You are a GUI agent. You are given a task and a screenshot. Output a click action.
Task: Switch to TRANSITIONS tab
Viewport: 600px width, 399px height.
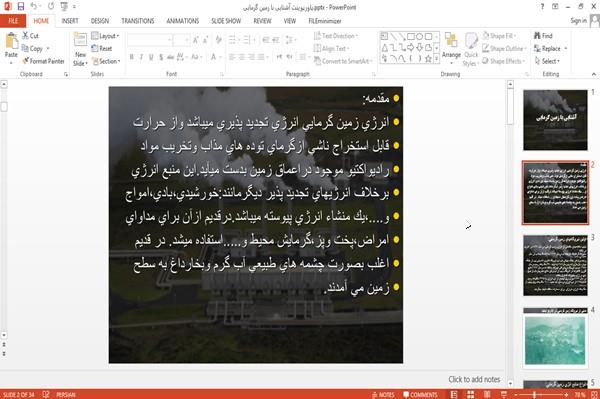[138, 21]
